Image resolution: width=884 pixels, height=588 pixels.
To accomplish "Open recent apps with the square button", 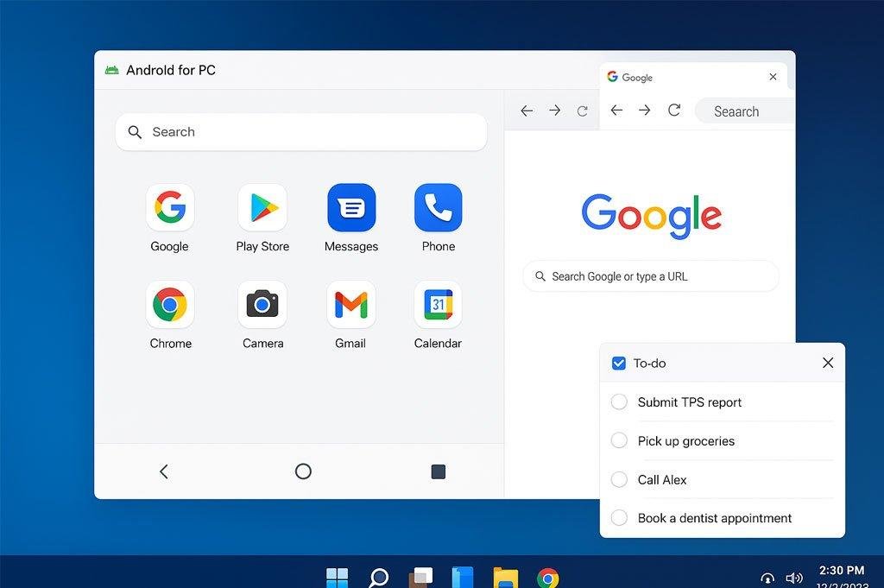I will (438, 471).
